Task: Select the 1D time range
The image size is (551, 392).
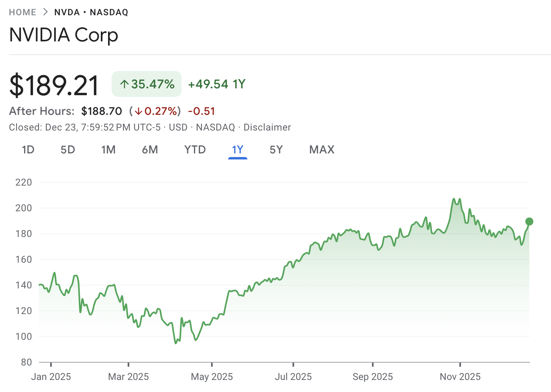Action: coord(28,149)
